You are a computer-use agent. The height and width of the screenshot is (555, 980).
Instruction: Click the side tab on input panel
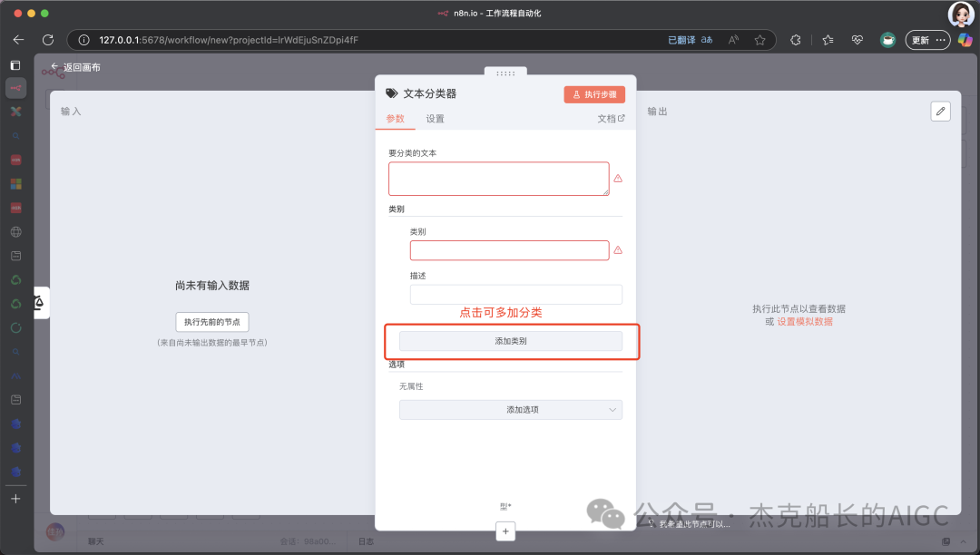41,303
